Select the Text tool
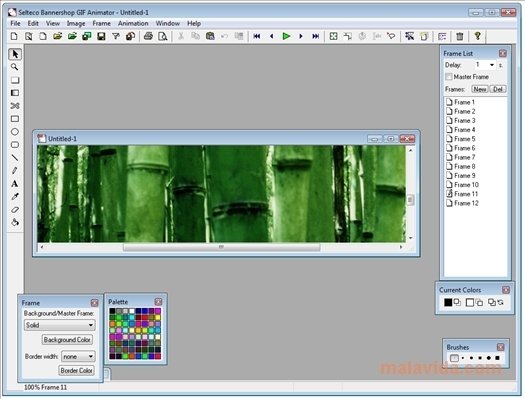Image resolution: width=525 pixels, height=399 pixels. pos(15,184)
